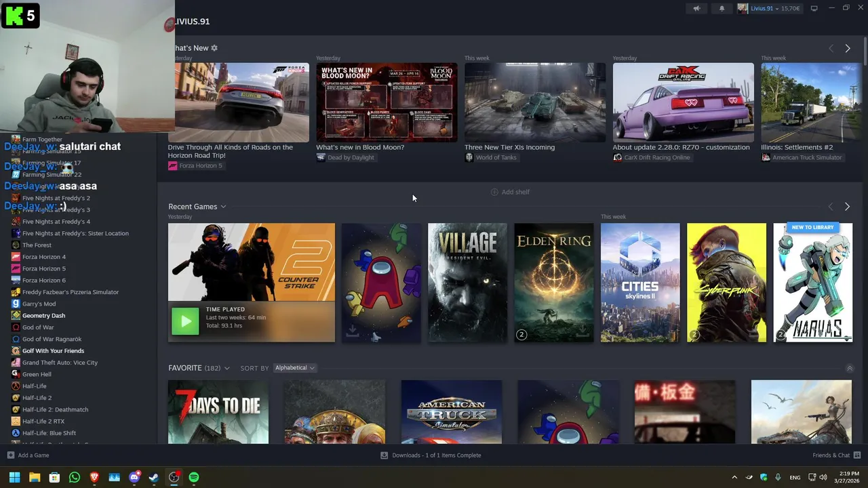Expand the Recent Games shelf dropdown
The image size is (868, 488).
click(x=223, y=207)
